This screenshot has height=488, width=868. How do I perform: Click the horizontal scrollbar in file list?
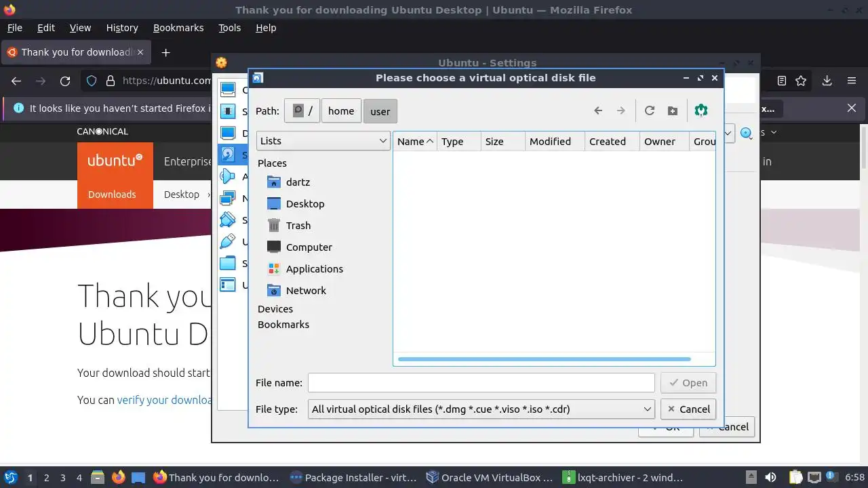[x=545, y=359]
